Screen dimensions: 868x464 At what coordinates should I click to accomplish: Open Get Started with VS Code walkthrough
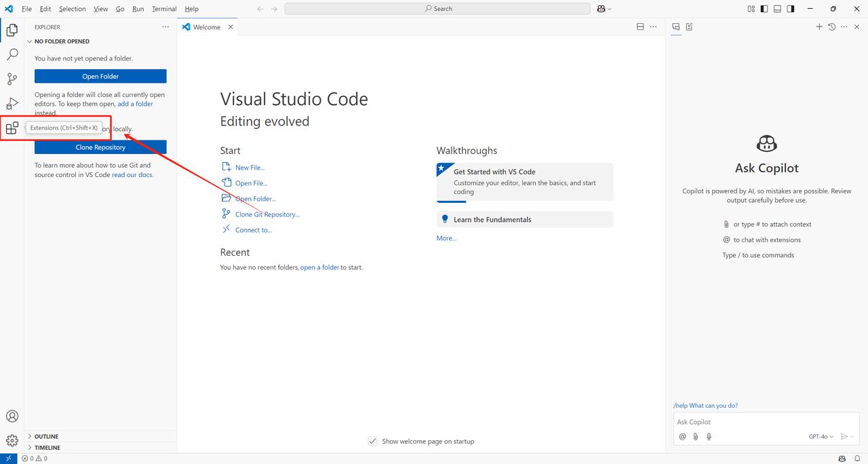[525, 182]
